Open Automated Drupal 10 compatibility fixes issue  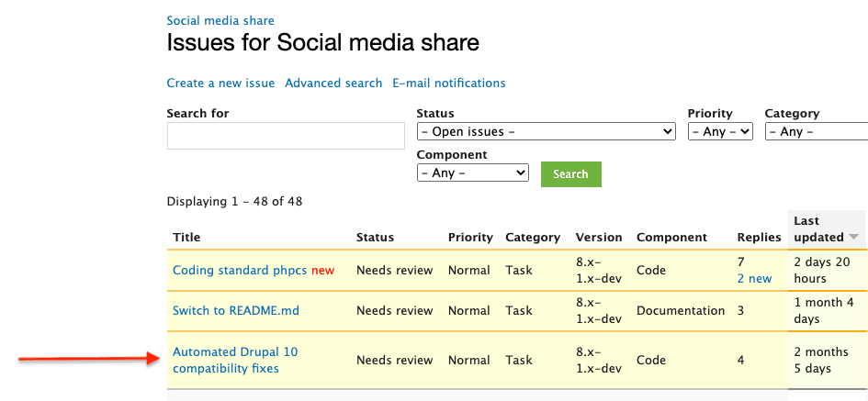pos(235,360)
